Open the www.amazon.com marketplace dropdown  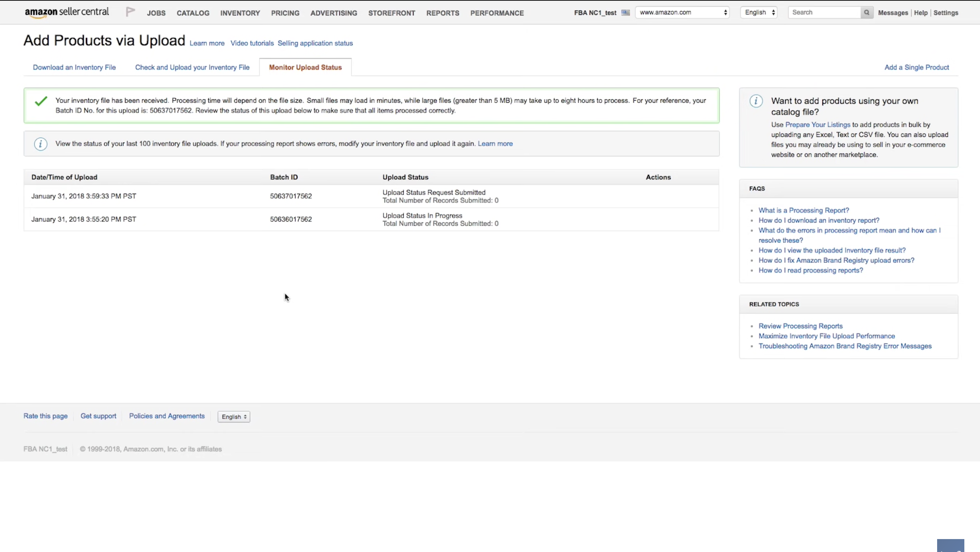click(682, 13)
